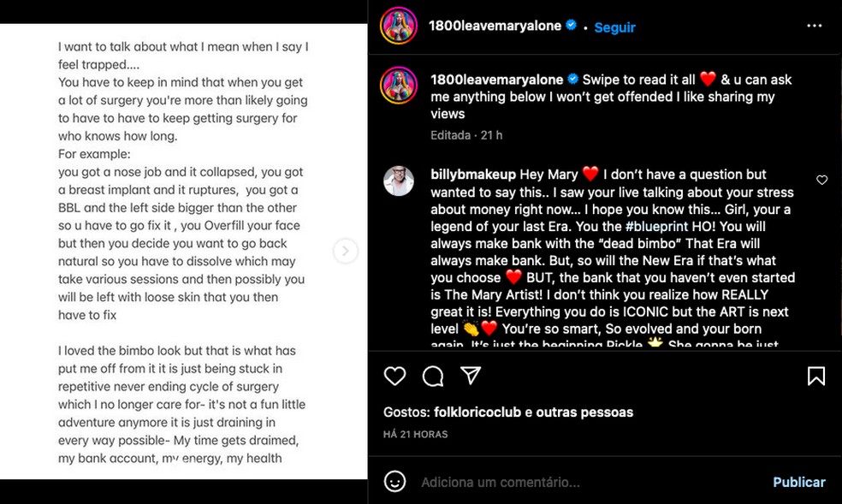Click Publicar to post a comment

click(798, 482)
